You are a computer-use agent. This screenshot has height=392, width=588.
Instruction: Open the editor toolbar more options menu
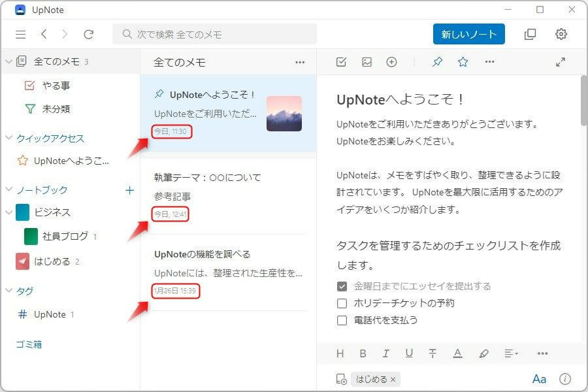point(490,61)
